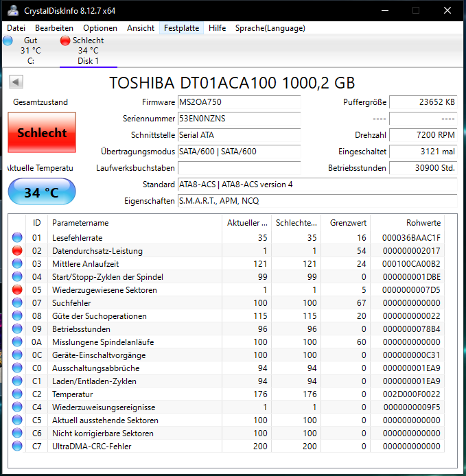Open the Datei menu

(x=16, y=28)
